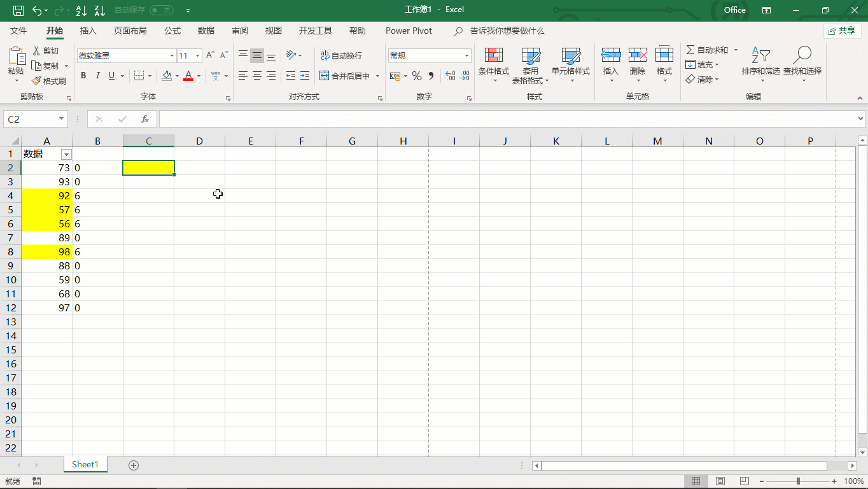Click the Save icon in quick access toolbar
The height and width of the screenshot is (489, 868).
pos(18,10)
